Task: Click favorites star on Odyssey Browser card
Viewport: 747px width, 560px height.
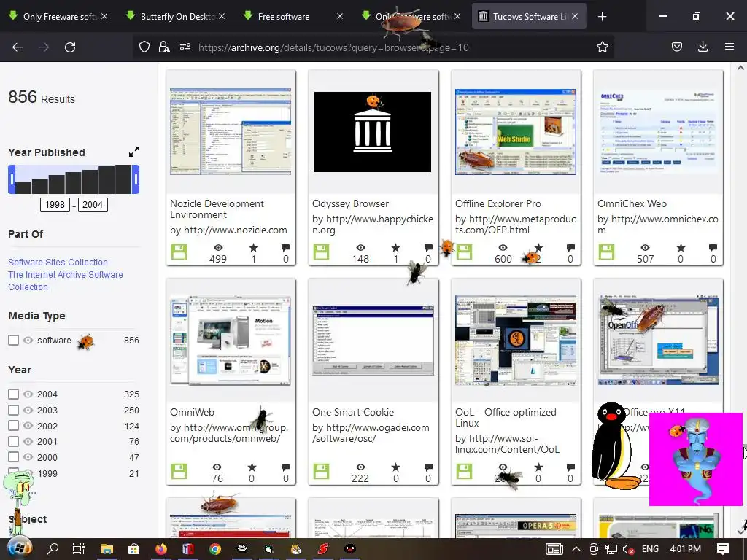Action: pos(395,248)
